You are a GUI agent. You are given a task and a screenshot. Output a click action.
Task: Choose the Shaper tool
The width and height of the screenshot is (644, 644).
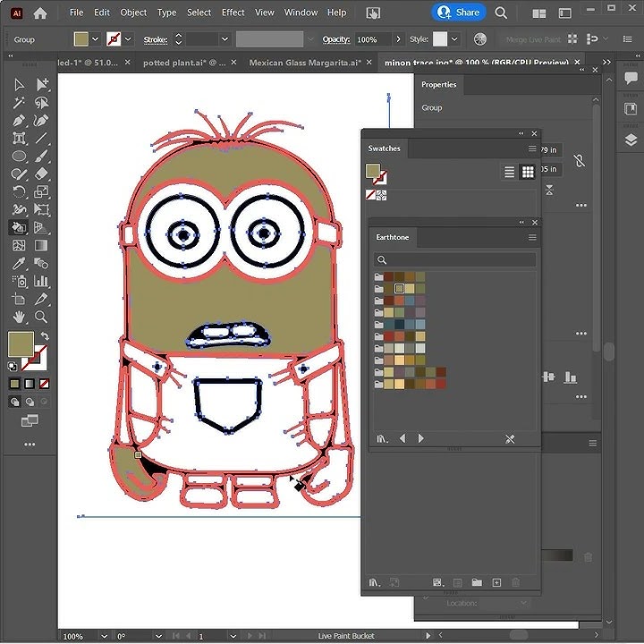point(19,174)
